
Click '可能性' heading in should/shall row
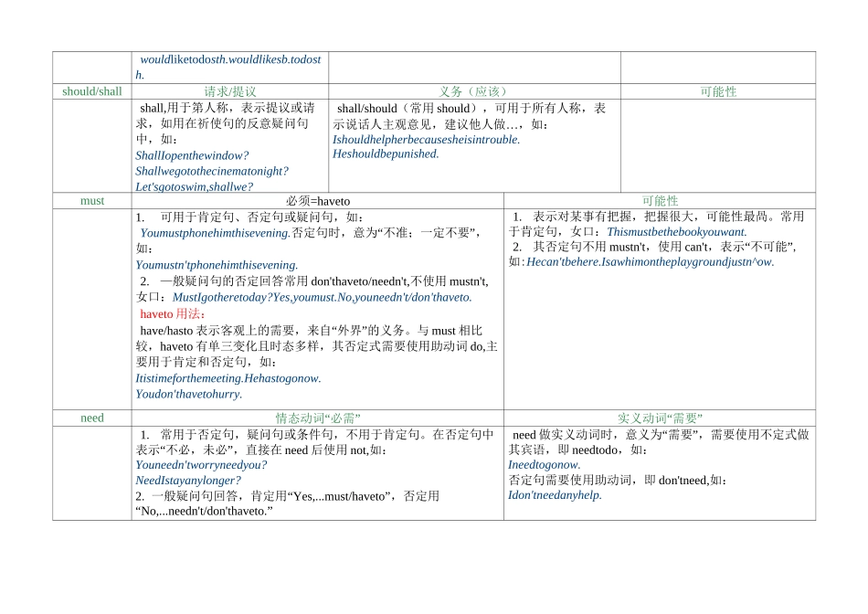718,91
